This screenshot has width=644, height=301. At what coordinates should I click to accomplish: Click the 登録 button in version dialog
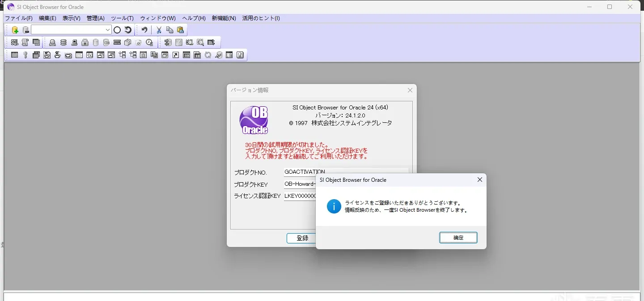click(302, 238)
